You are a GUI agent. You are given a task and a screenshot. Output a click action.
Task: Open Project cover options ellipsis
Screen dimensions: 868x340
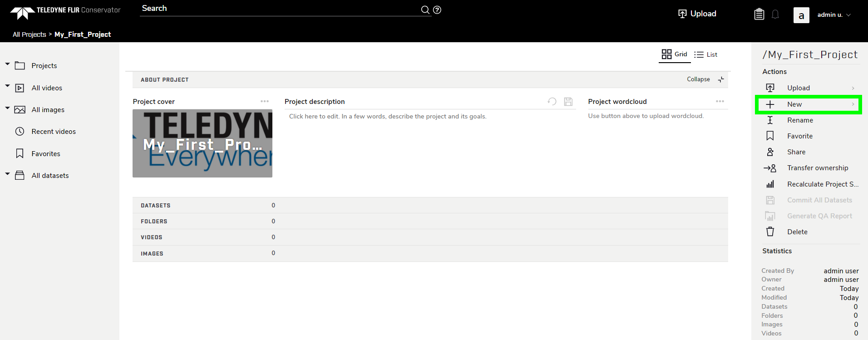pos(265,102)
